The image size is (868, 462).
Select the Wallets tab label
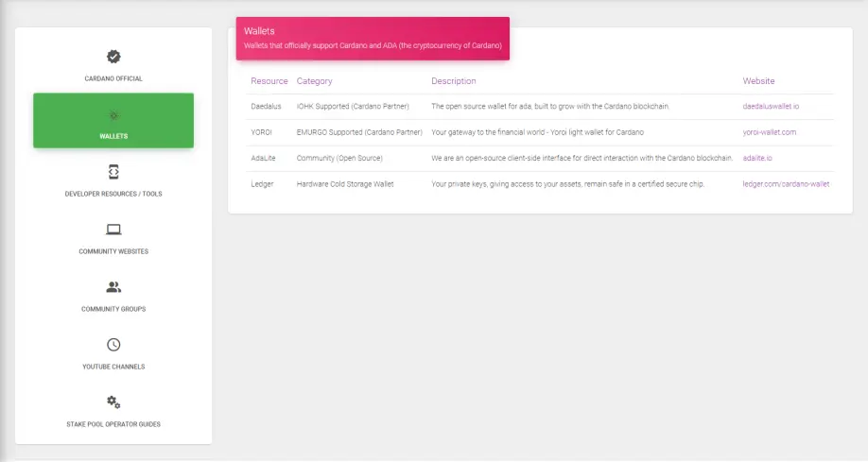click(113, 136)
